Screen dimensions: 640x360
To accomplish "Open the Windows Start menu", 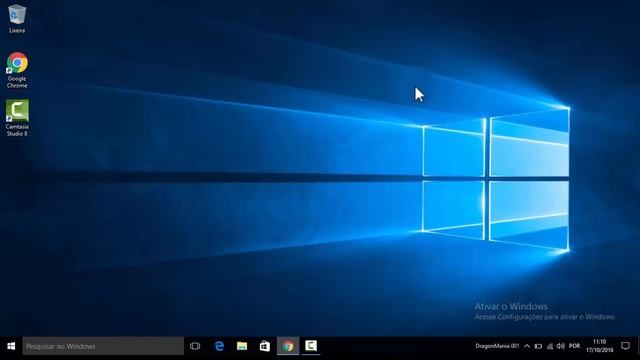I will 11,346.
